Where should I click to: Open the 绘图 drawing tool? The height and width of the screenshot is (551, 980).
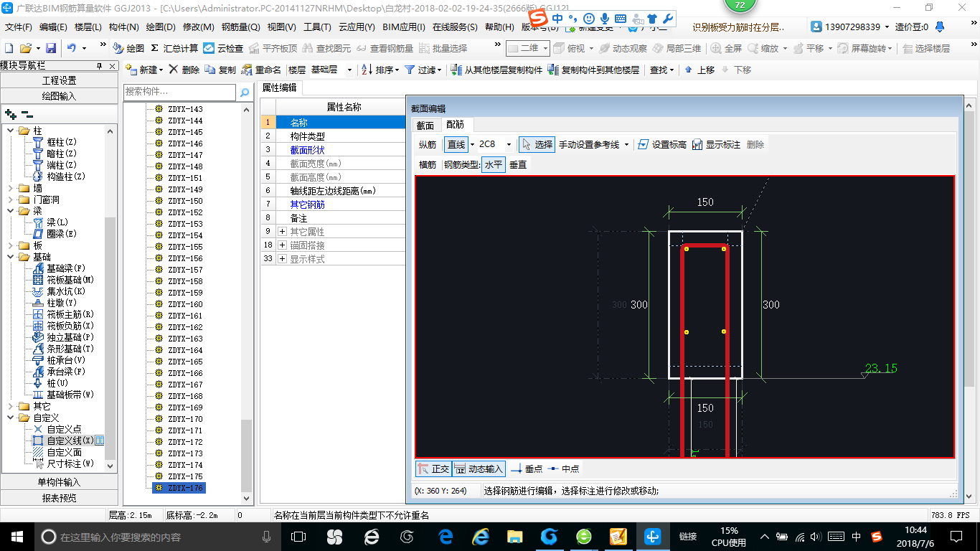[128, 48]
